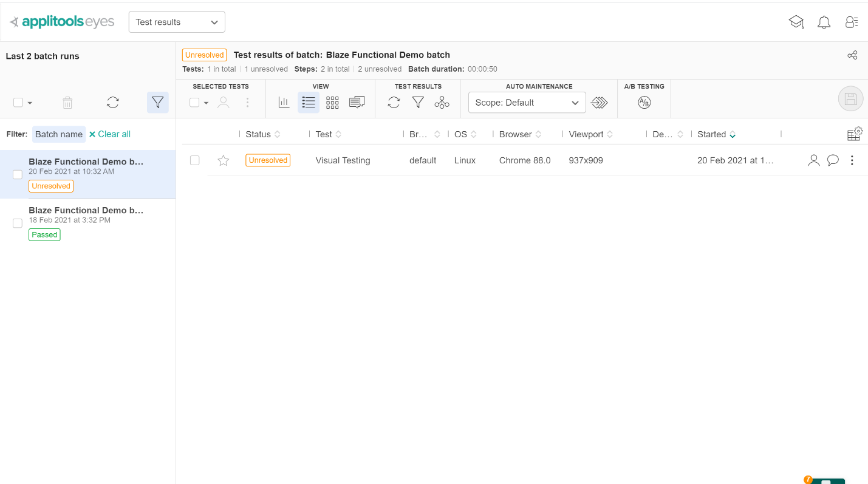Click the started date cell of Visual Testing

(736, 160)
